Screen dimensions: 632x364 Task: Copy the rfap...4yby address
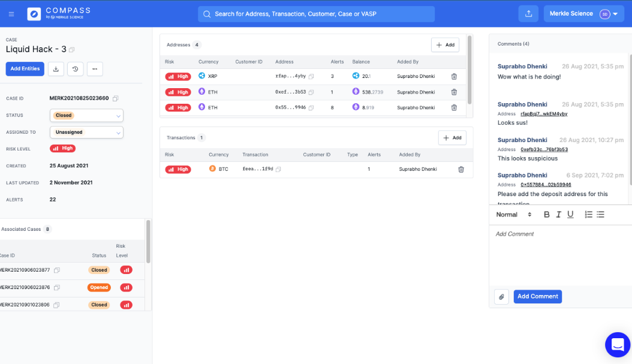[x=311, y=76]
